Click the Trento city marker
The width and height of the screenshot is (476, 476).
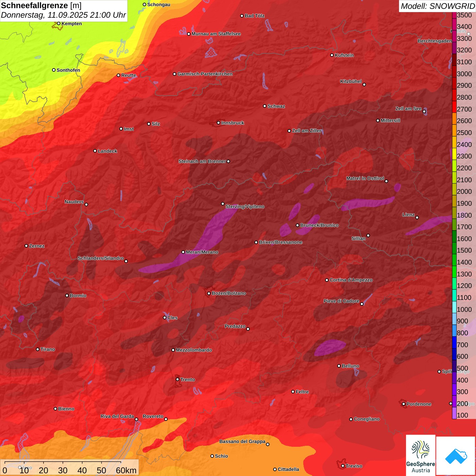(x=177, y=379)
